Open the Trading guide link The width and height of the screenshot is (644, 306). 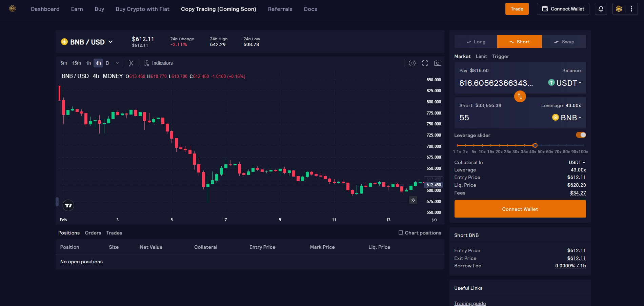tap(470, 303)
